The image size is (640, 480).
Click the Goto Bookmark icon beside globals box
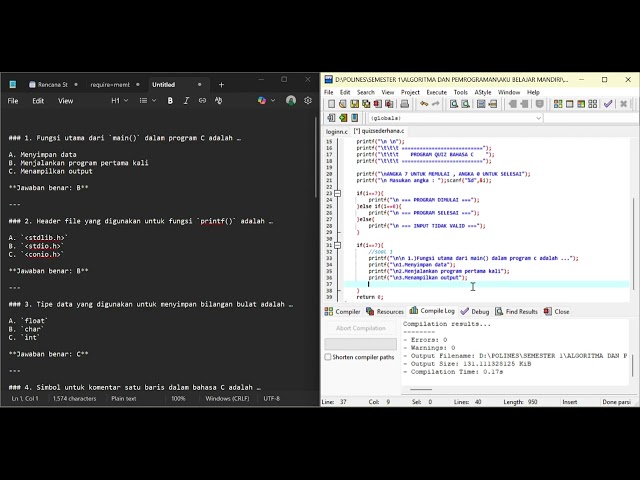coord(354,118)
